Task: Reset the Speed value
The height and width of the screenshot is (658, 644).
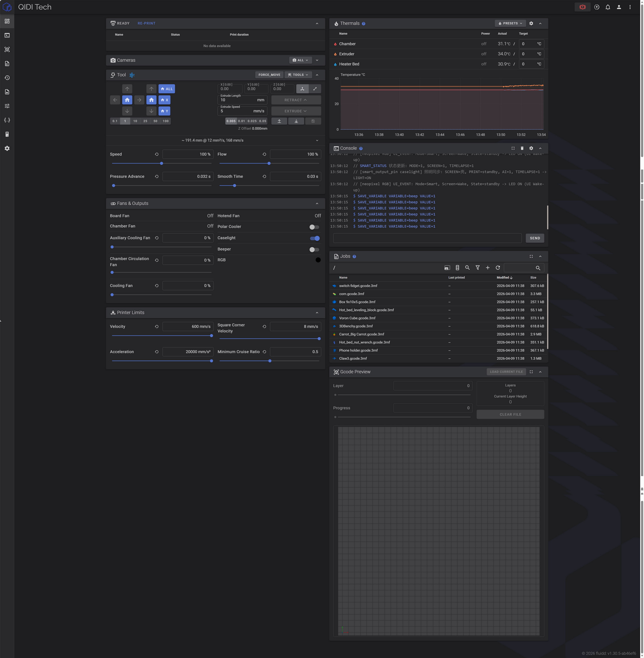Action: coord(157,154)
